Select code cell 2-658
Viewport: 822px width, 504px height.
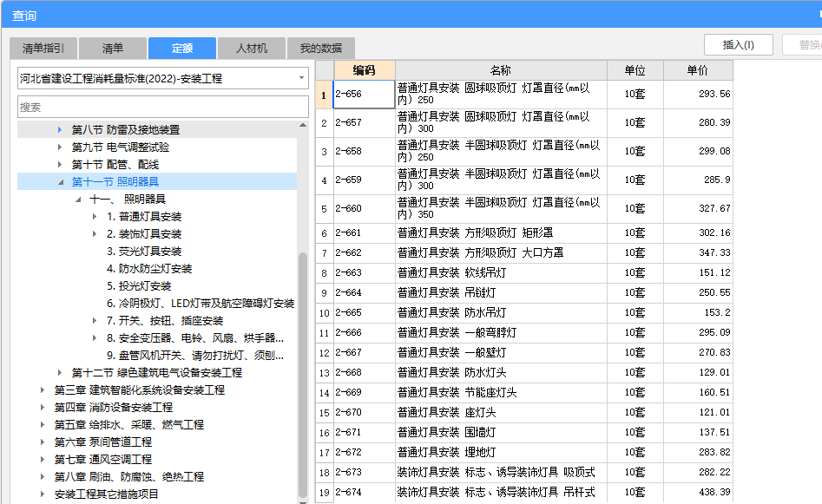click(364, 152)
